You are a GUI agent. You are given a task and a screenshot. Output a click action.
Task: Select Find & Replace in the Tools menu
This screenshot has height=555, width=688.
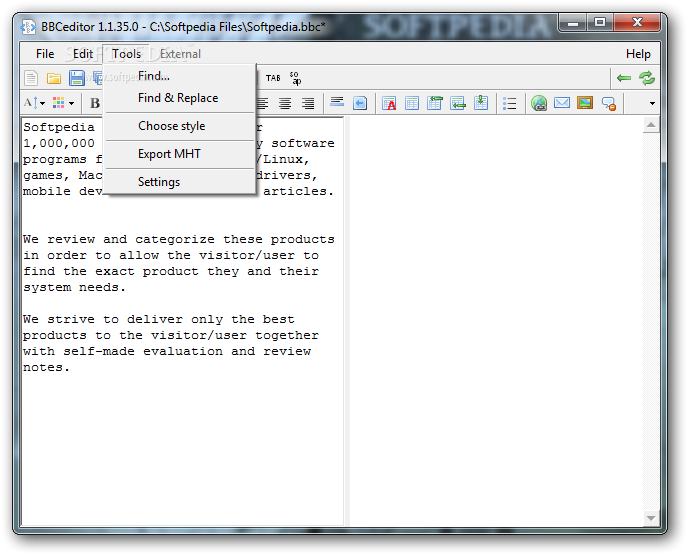(180, 98)
